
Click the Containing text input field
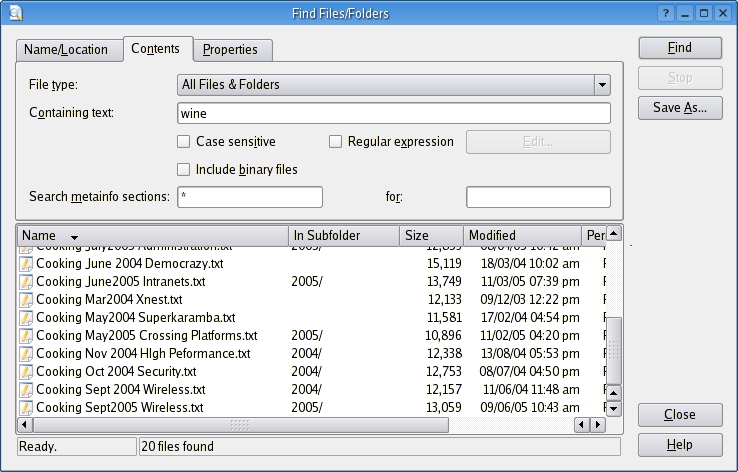pyautogui.click(x=393, y=113)
